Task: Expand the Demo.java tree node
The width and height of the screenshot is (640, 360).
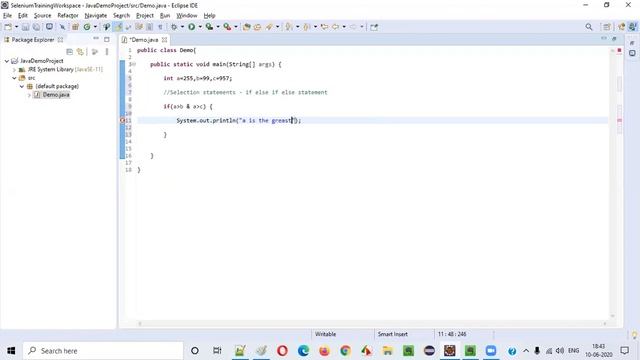Action: click(x=29, y=95)
